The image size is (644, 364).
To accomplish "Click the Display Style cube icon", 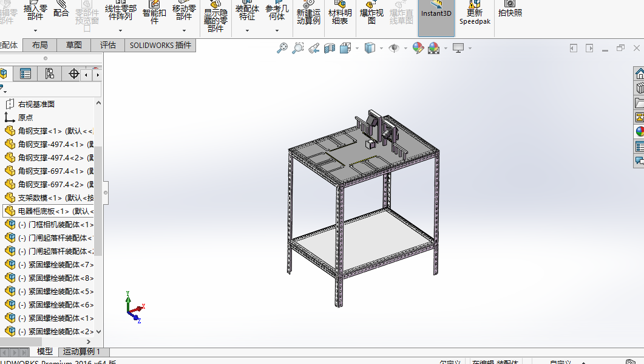I will click(x=370, y=48).
